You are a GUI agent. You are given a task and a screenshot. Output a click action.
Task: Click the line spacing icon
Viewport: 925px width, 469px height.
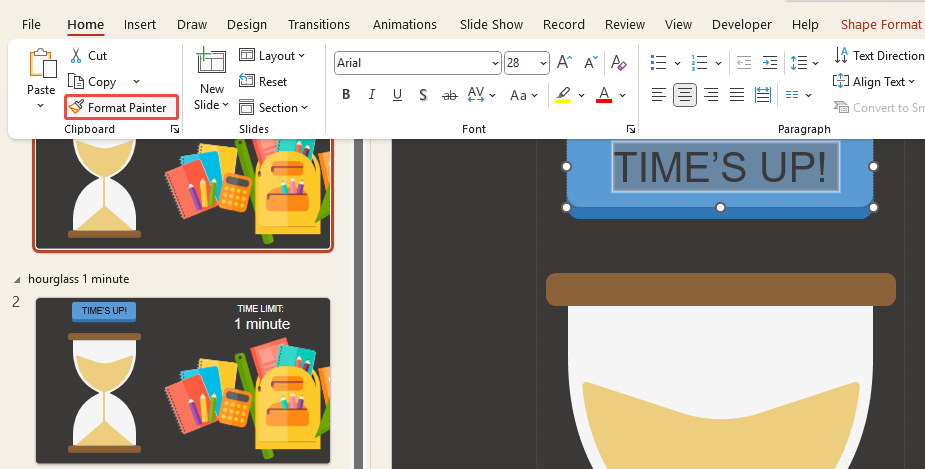tap(799, 63)
